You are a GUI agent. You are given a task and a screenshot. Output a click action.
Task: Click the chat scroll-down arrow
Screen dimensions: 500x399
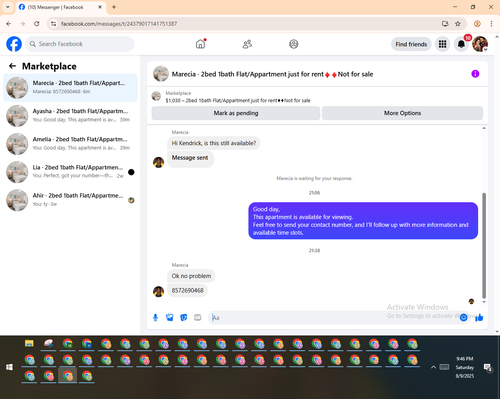(x=484, y=302)
